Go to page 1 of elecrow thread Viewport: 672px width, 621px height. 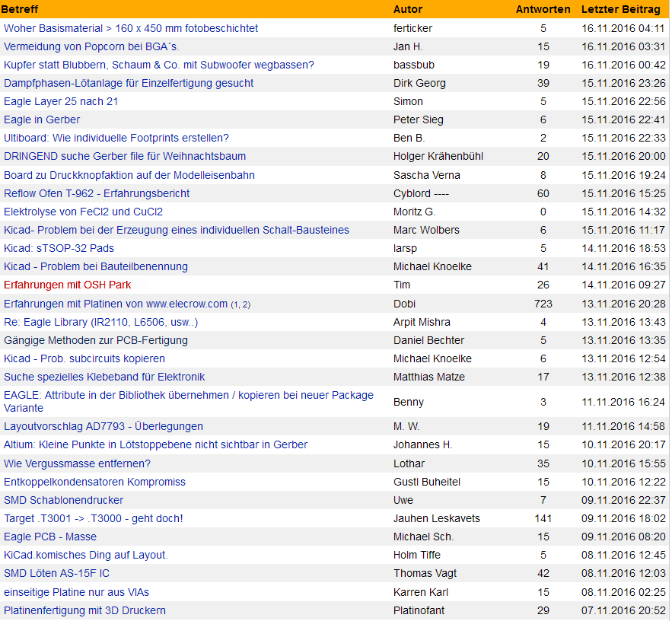(235, 304)
